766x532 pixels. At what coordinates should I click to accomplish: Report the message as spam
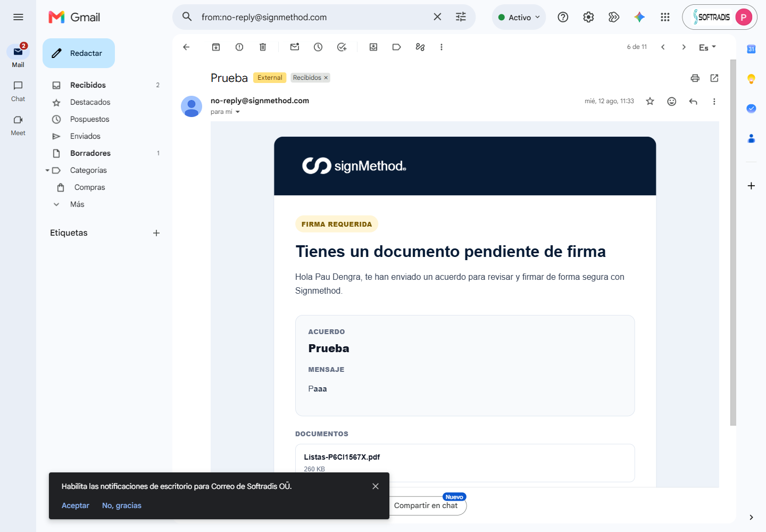pyautogui.click(x=239, y=47)
